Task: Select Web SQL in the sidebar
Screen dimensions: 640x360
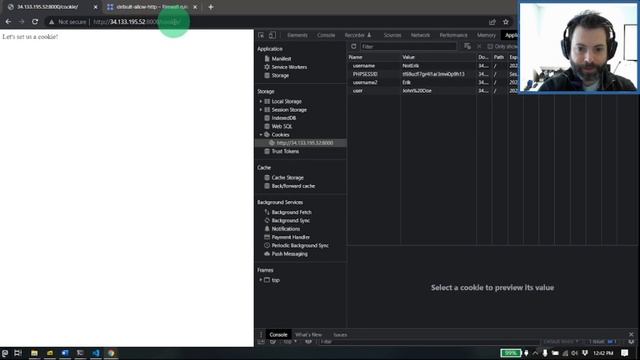Action: pos(282,127)
